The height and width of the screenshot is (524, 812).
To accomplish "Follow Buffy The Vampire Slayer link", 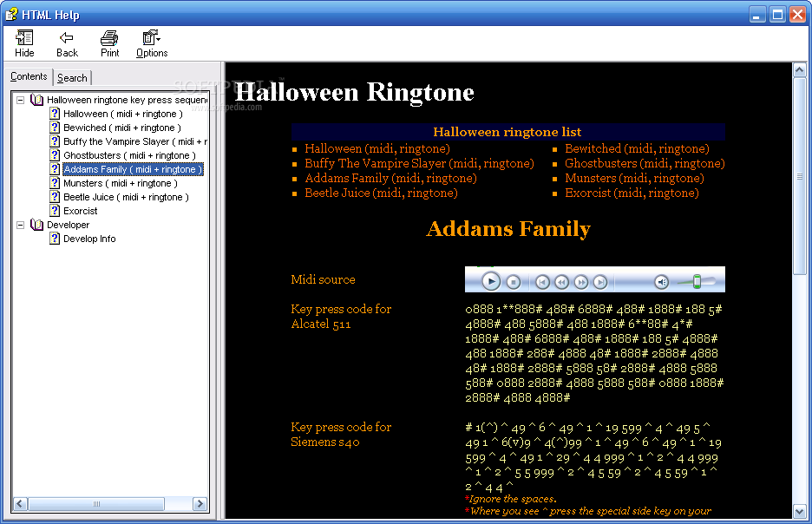I will point(419,164).
